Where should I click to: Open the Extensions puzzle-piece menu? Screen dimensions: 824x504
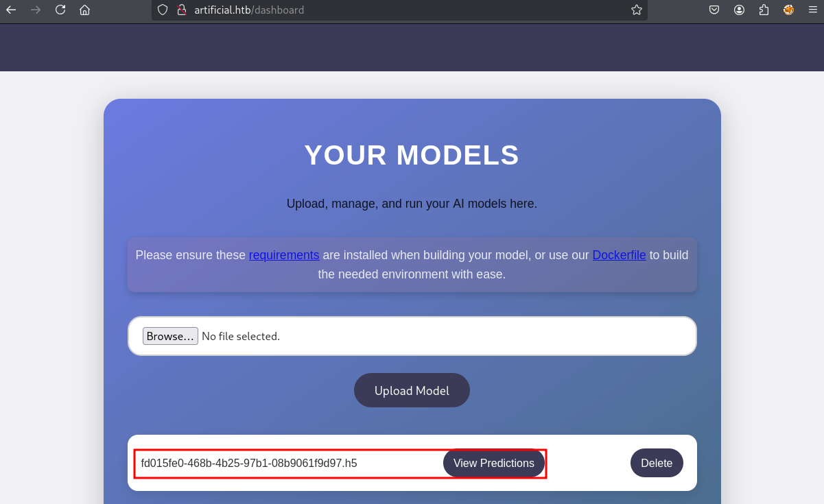[764, 10]
